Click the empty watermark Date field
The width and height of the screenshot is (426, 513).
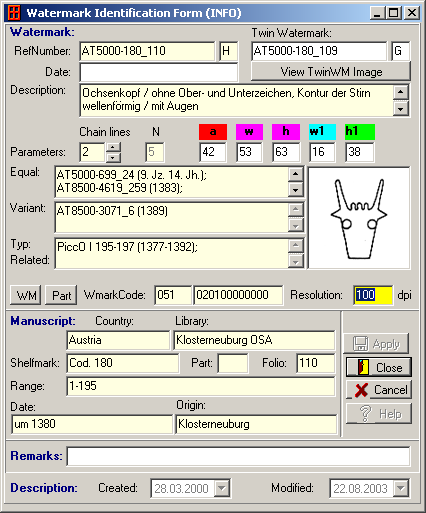pos(159,72)
